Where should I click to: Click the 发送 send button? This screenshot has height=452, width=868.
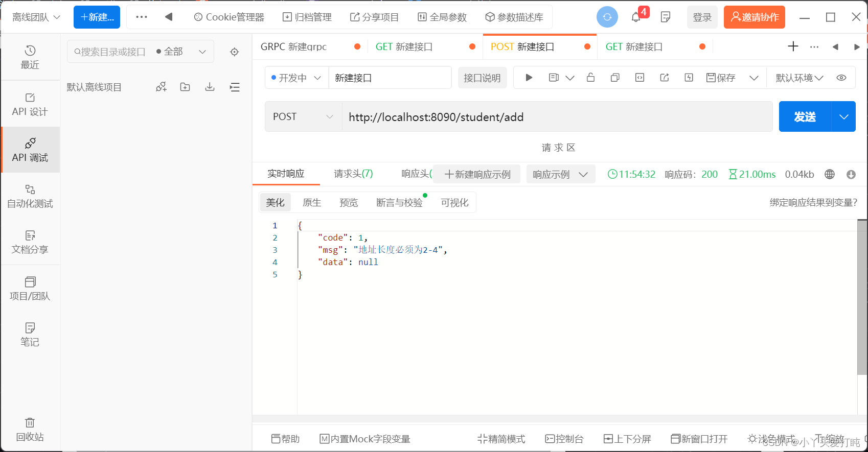click(805, 116)
